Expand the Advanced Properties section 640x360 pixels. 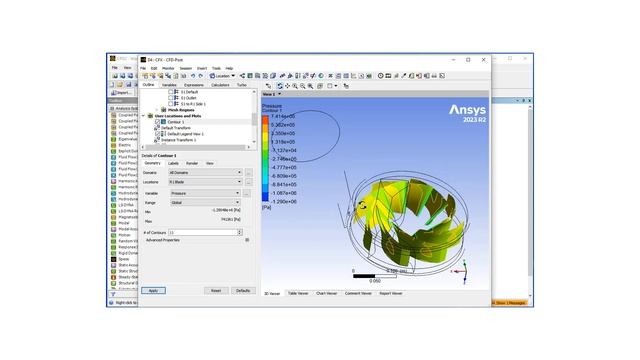(x=247, y=240)
